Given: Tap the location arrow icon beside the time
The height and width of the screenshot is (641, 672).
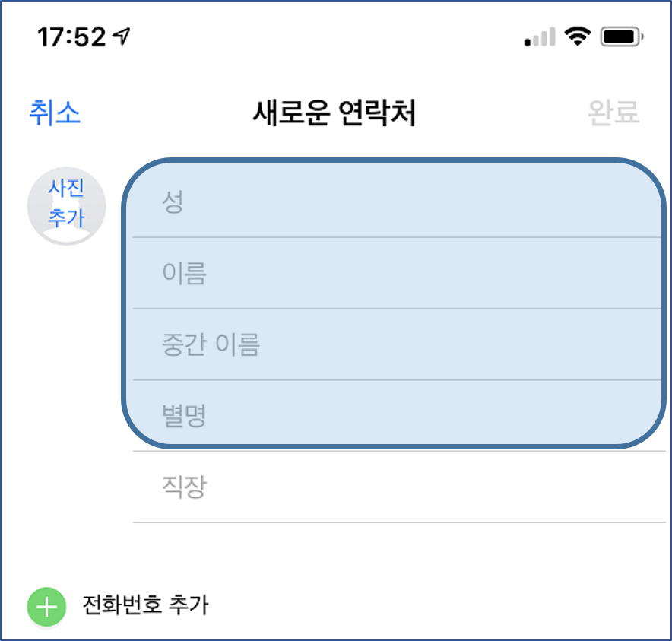Looking at the screenshot, I should (x=122, y=36).
